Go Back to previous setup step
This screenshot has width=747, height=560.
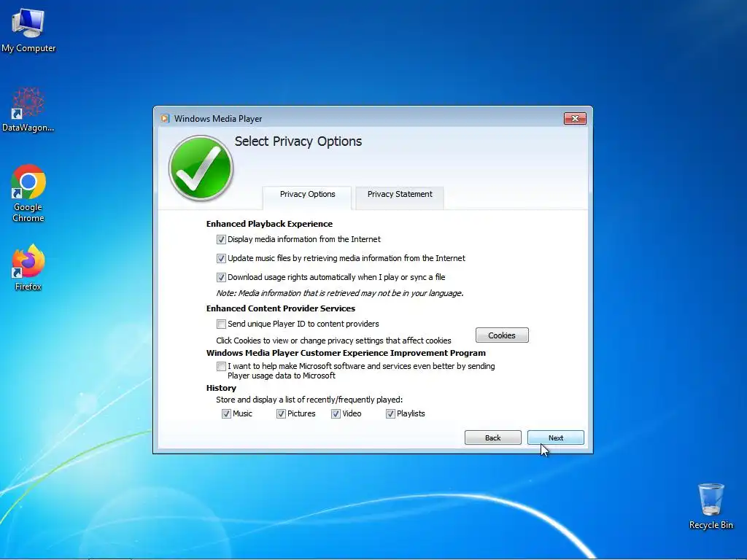(x=493, y=437)
